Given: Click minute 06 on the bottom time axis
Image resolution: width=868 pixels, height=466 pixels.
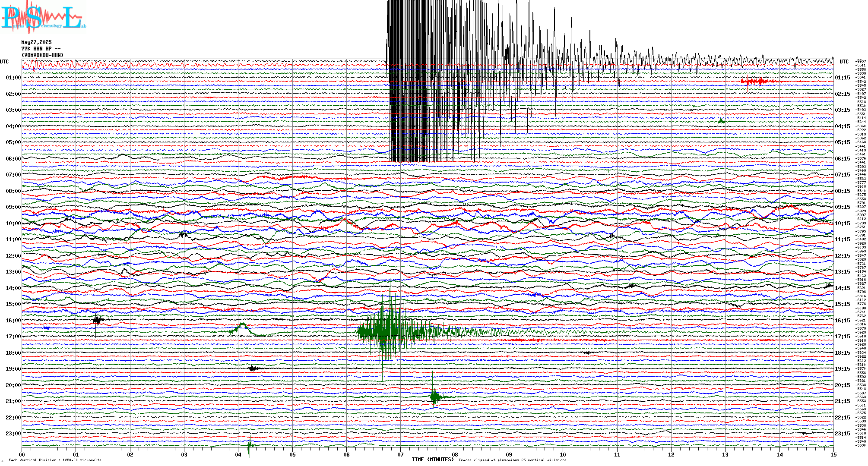Looking at the screenshot, I should pyautogui.click(x=346, y=454).
